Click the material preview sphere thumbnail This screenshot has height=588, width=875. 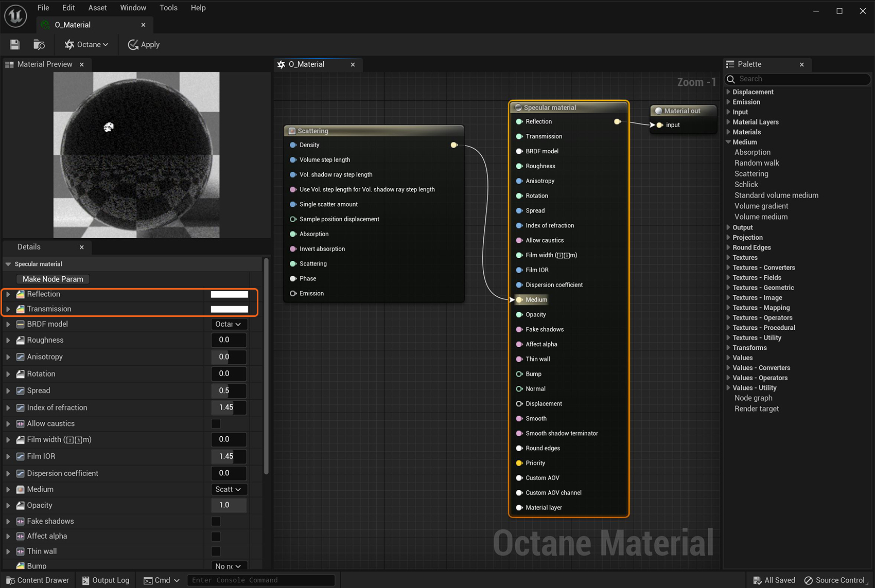coord(136,155)
